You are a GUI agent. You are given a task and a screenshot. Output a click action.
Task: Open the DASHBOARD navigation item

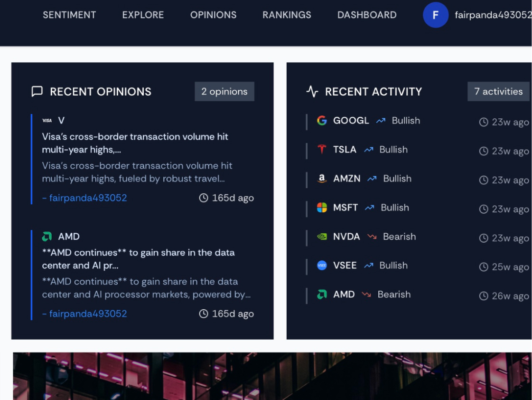click(367, 15)
